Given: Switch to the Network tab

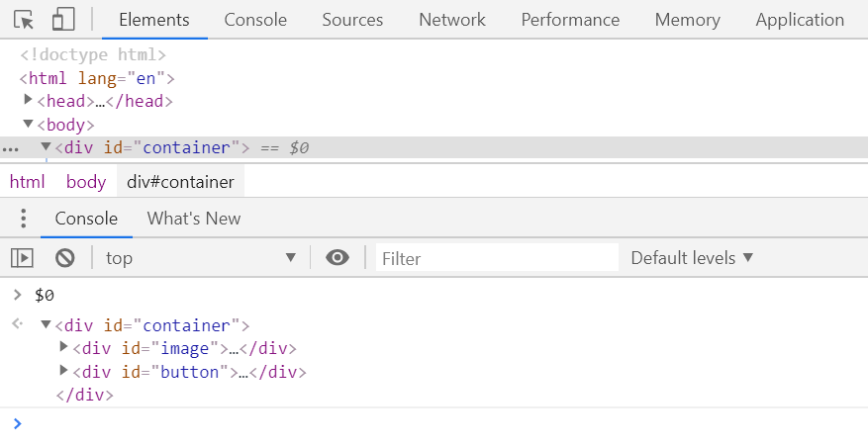Looking at the screenshot, I should tap(451, 20).
